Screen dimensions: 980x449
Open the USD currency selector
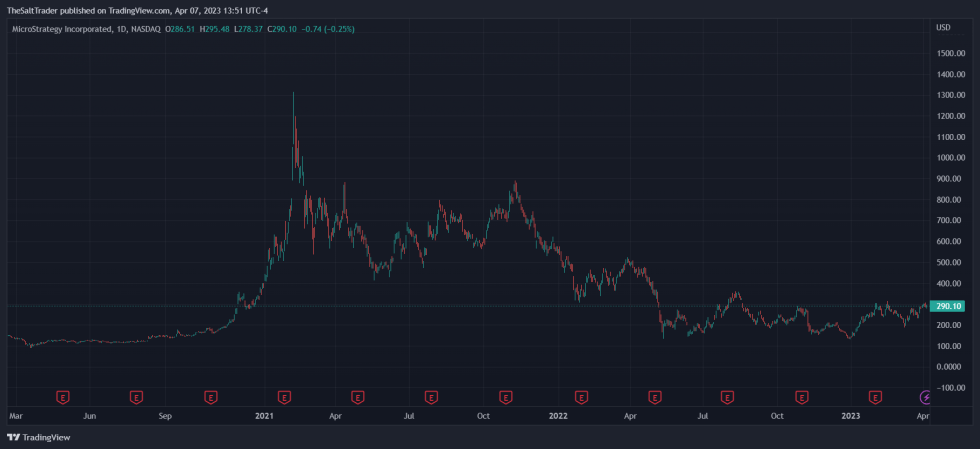[942, 27]
